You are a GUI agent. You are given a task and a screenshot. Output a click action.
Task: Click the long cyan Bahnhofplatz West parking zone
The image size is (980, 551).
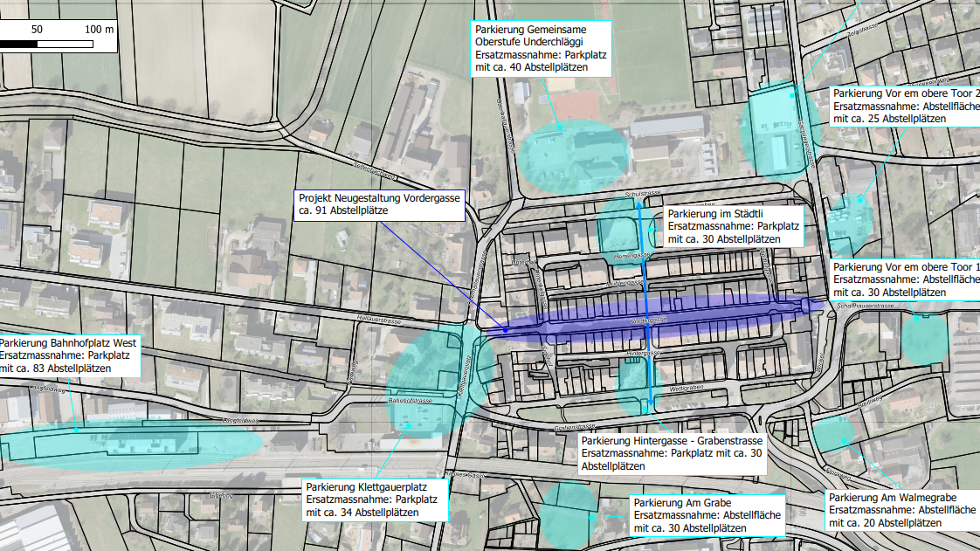(131, 444)
